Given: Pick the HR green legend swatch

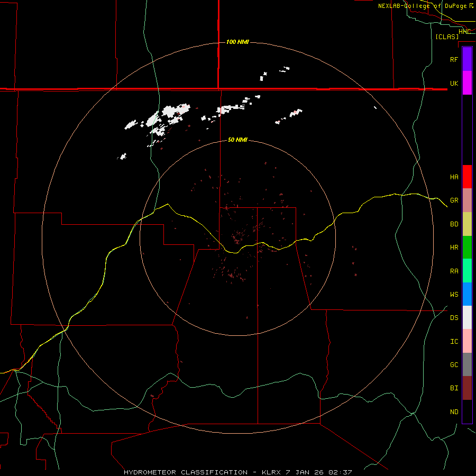Looking at the screenshot, I should 467,247.
